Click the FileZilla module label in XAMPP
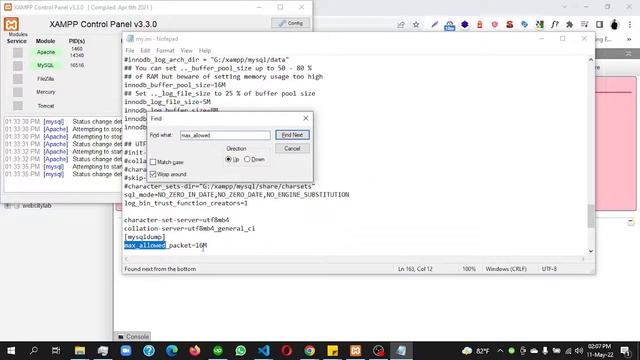Viewport: 640px width, 360px height. (46, 79)
